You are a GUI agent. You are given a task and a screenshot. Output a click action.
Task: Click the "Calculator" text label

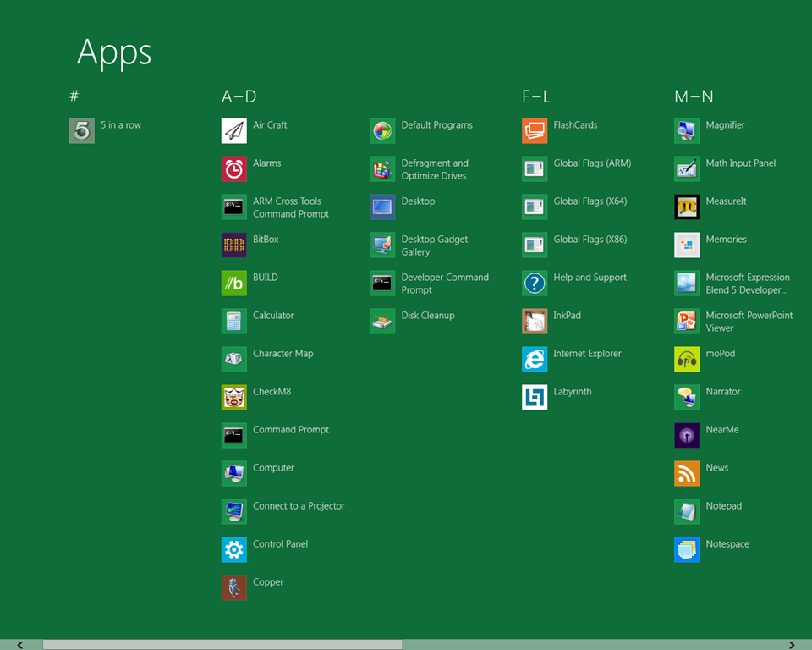coord(273,315)
